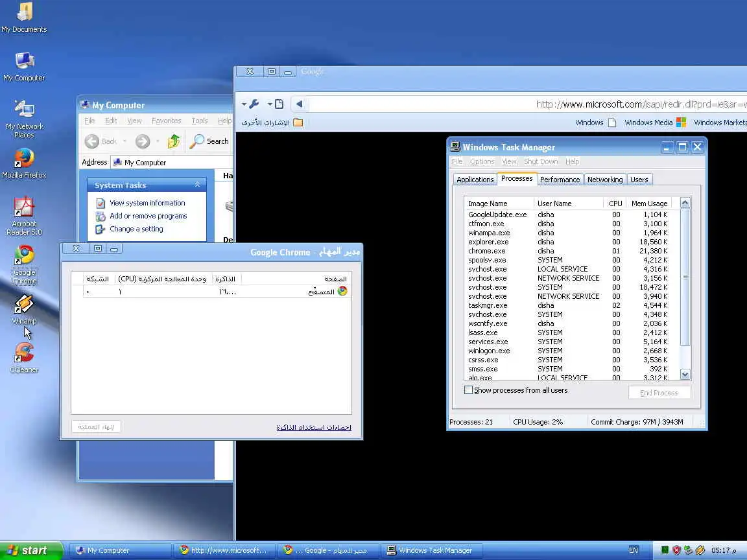
Task: Toggle Show processes from all users
Action: click(x=468, y=390)
